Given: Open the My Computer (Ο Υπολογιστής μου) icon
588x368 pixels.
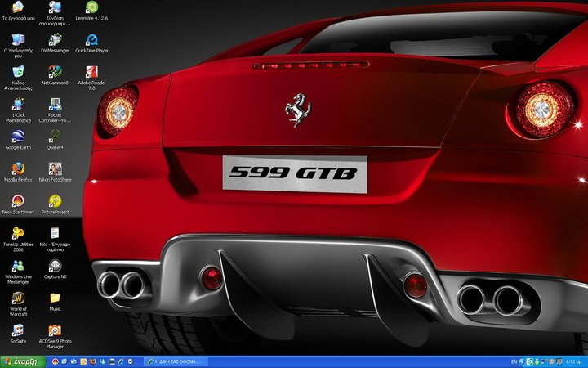Looking at the screenshot, I should [x=18, y=44].
